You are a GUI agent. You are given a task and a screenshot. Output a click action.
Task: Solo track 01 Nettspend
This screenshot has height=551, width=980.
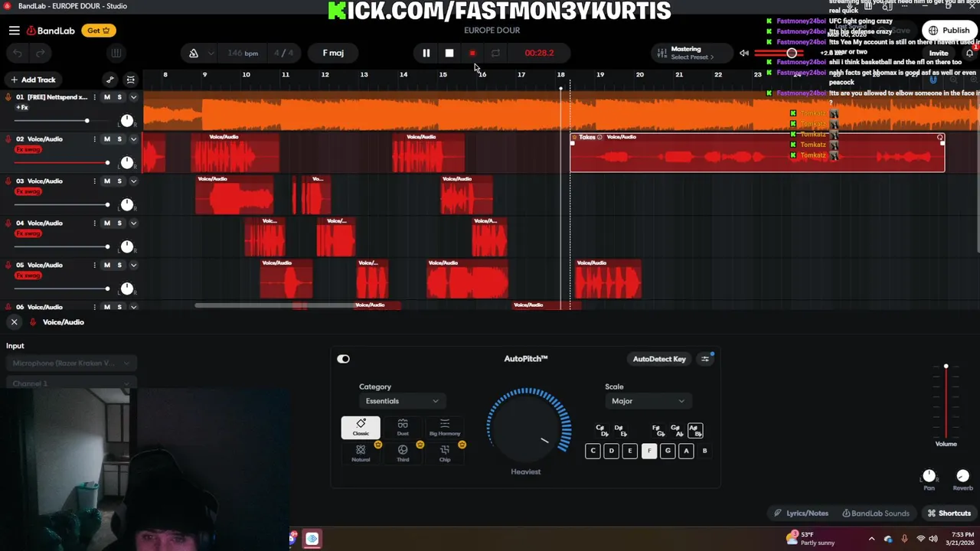tap(119, 97)
